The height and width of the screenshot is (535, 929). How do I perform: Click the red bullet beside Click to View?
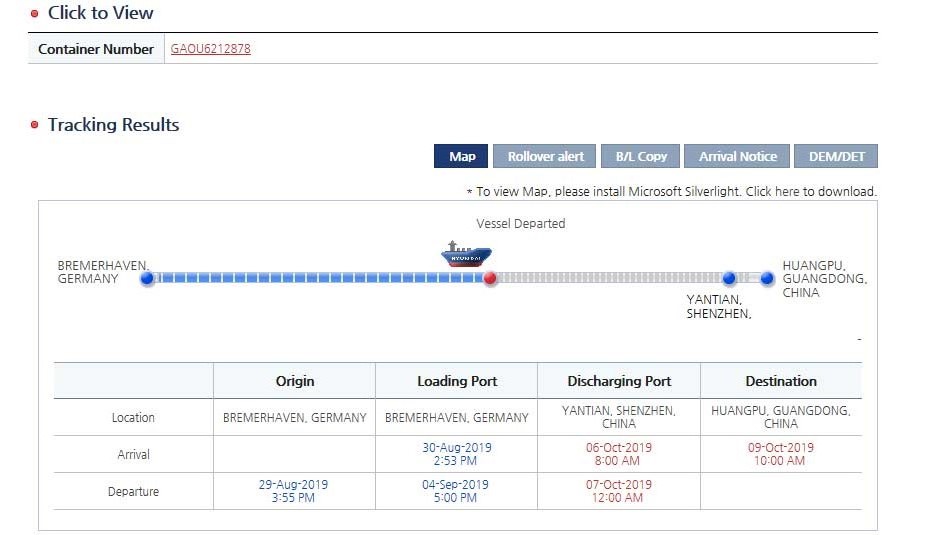pyautogui.click(x=34, y=14)
